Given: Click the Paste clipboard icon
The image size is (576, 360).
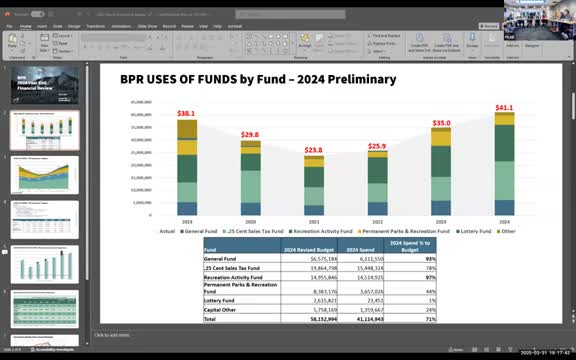Looking at the screenshot, I should tap(12, 39).
